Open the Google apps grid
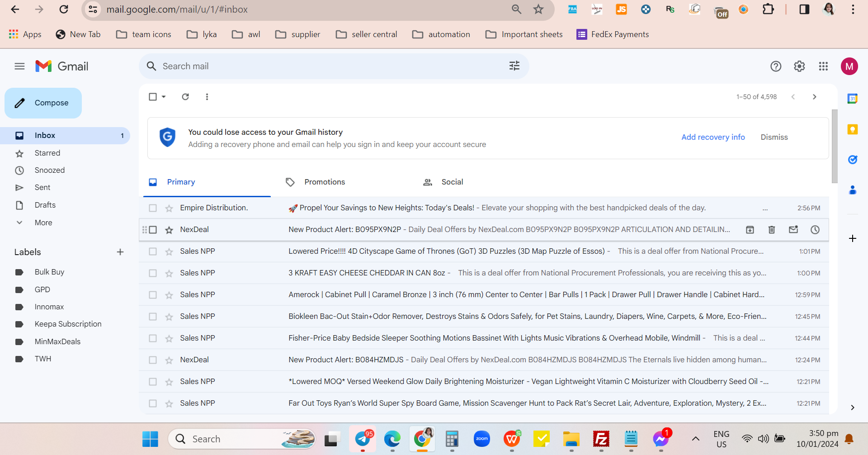This screenshot has width=868, height=455. tap(823, 66)
